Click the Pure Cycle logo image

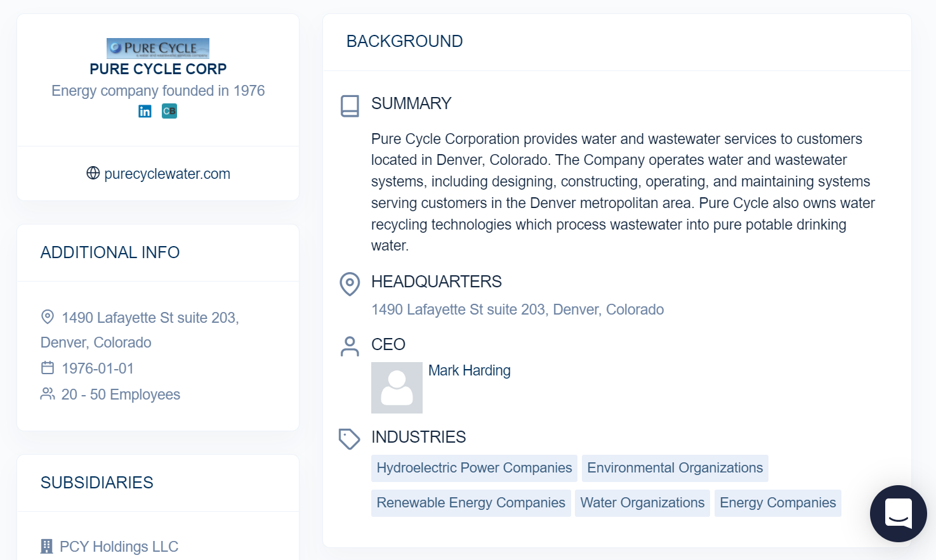158,48
